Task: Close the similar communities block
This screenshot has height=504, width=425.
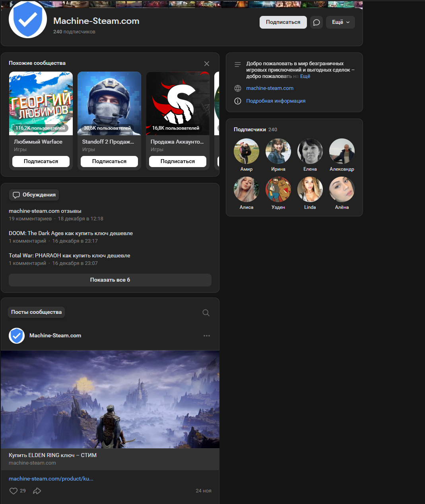Action: point(207,64)
